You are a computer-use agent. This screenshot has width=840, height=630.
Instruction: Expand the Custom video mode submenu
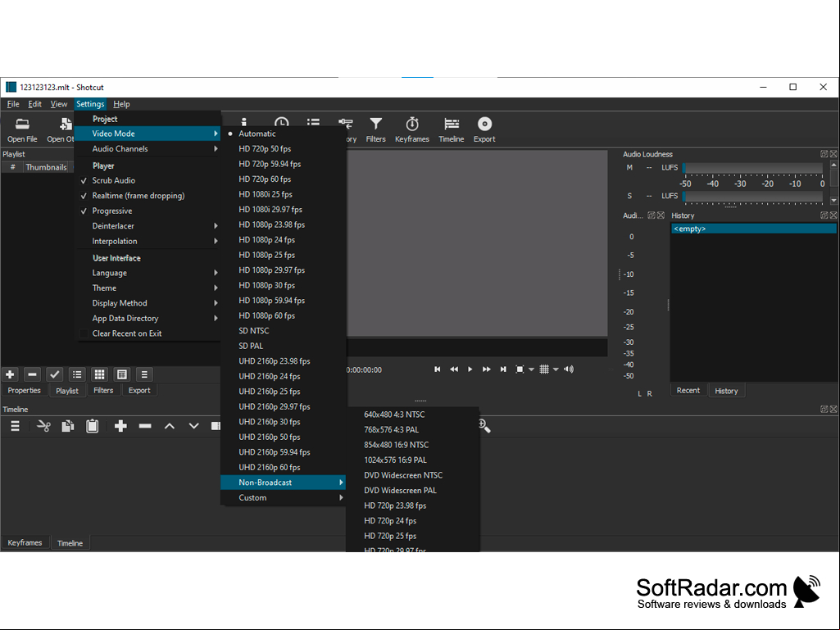click(x=283, y=497)
